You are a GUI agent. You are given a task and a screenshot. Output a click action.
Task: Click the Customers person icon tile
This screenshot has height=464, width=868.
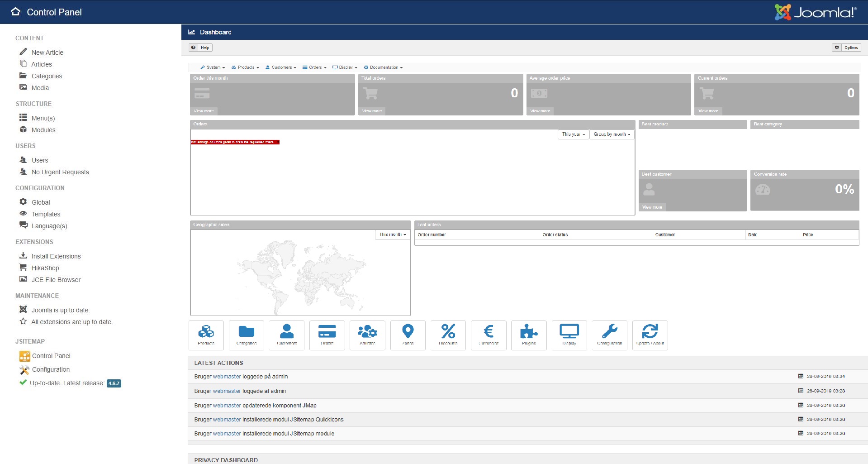point(287,335)
